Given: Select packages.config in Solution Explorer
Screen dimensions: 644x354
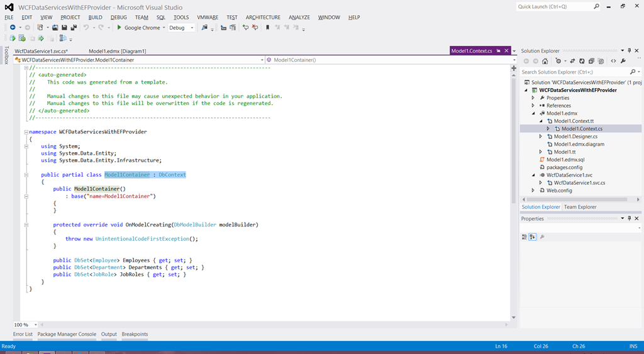Looking at the screenshot, I should tap(564, 167).
